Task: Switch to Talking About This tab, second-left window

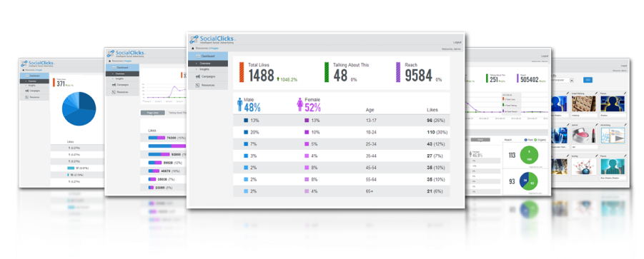Action: tap(177, 112)
